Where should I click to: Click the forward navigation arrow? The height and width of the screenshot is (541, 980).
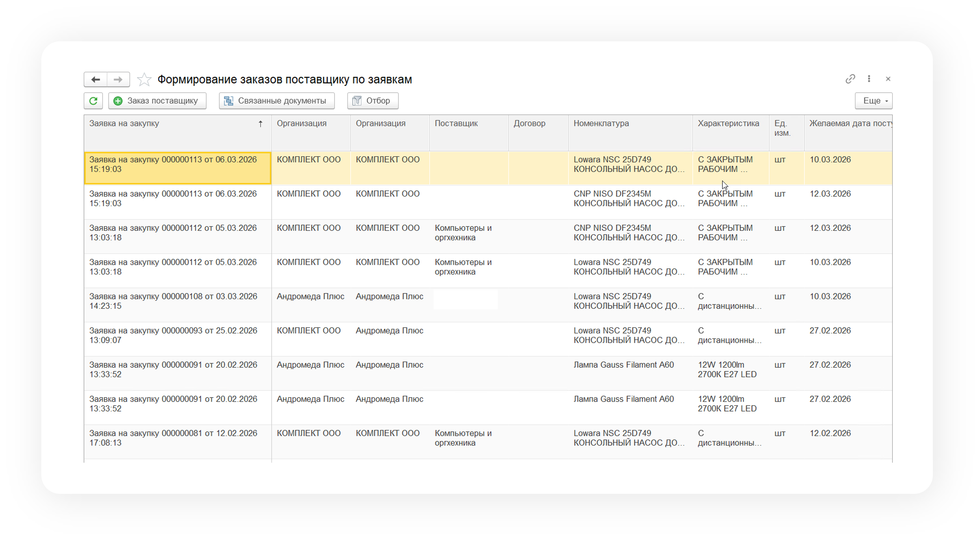[x=118, y=80]
